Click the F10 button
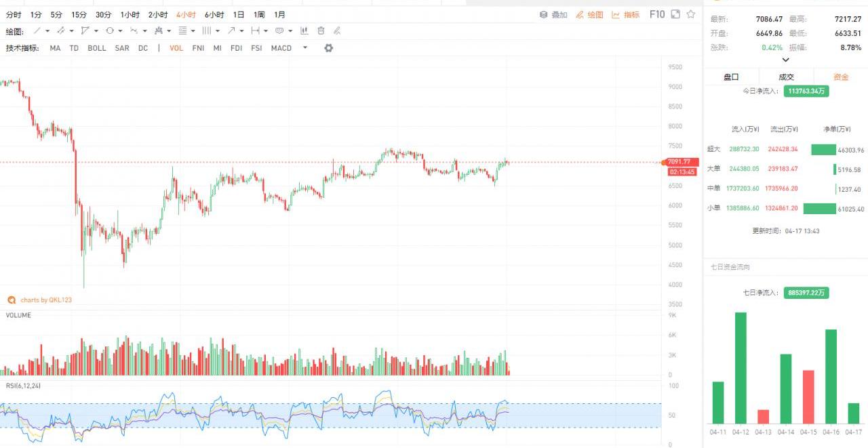 pyautogui.click(x=657, y=14)
